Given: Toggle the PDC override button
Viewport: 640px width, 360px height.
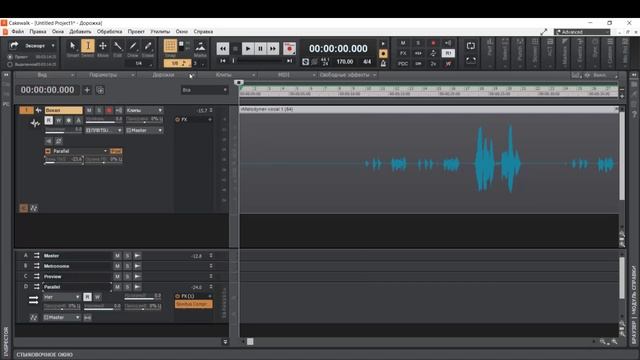Looking at the screenshot, I should click(403, 64).
